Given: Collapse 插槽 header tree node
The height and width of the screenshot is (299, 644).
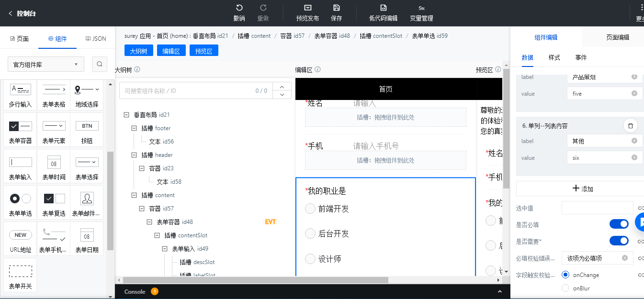Looking at the screenshot, I should click(134, 155).
